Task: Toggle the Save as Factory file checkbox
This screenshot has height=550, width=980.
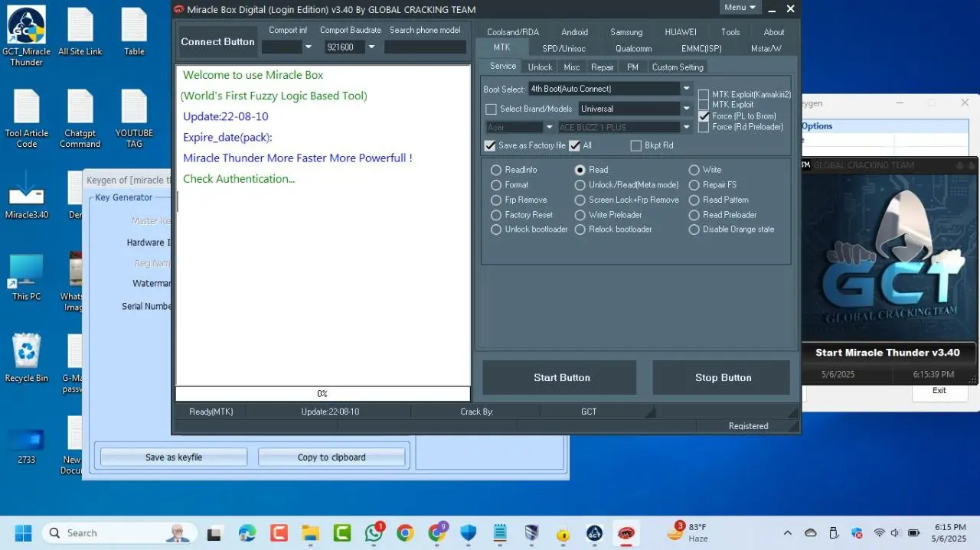Action: 490,145
